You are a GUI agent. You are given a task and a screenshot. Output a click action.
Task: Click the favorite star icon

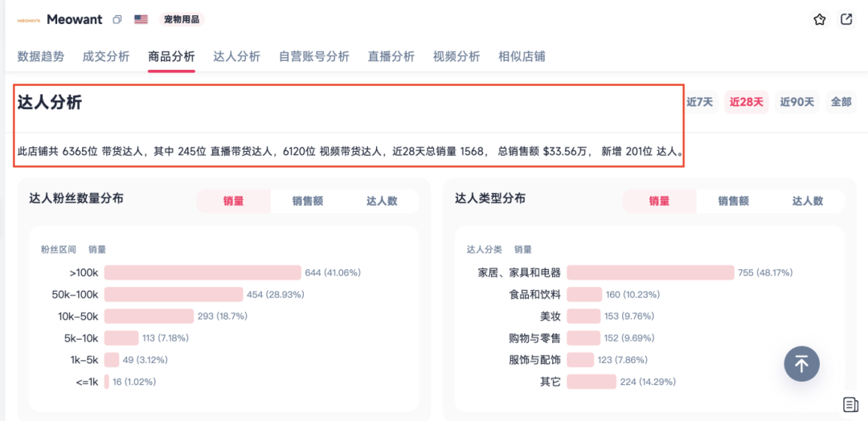(819, 19)
